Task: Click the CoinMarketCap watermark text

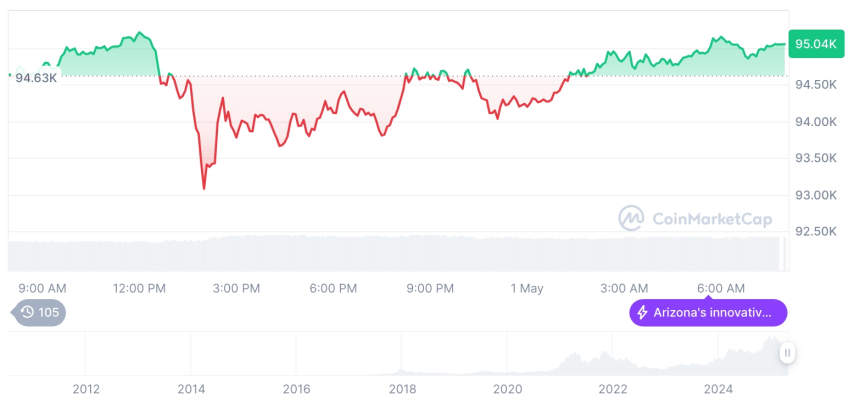Action: [x=711, y=219]
